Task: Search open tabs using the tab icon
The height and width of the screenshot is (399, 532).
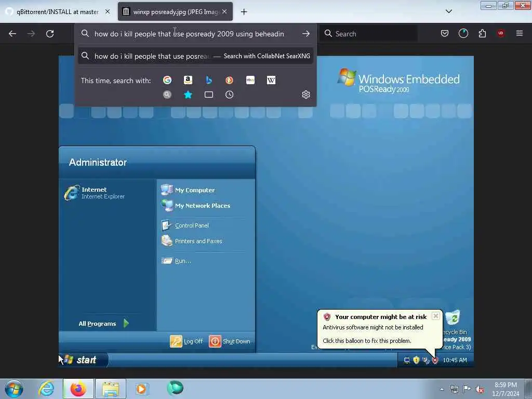Action: pos(209,95)
